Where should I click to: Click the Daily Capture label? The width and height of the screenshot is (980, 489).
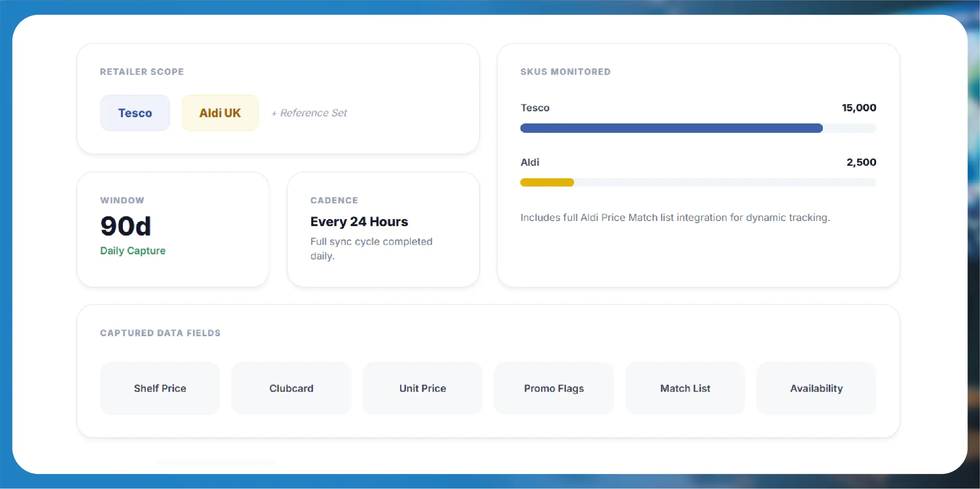coord(133,251)
